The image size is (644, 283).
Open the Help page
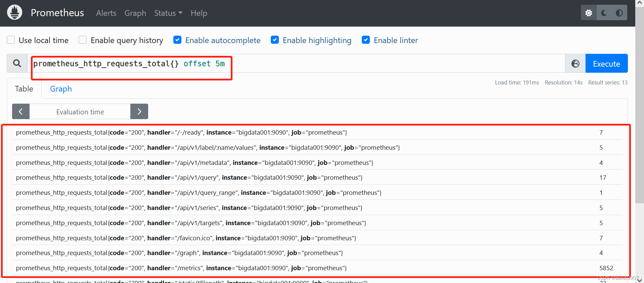point(199,13)
